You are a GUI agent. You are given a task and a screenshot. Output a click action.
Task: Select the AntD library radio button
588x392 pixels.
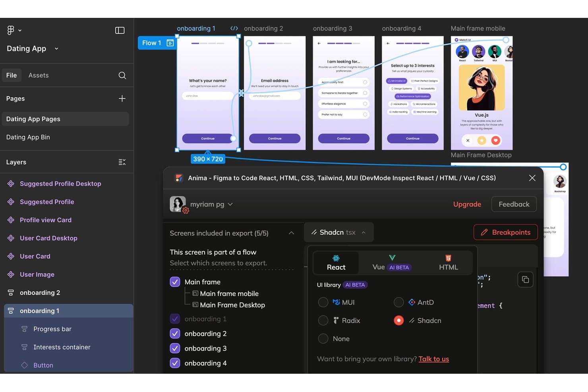[x=398, y=302]
